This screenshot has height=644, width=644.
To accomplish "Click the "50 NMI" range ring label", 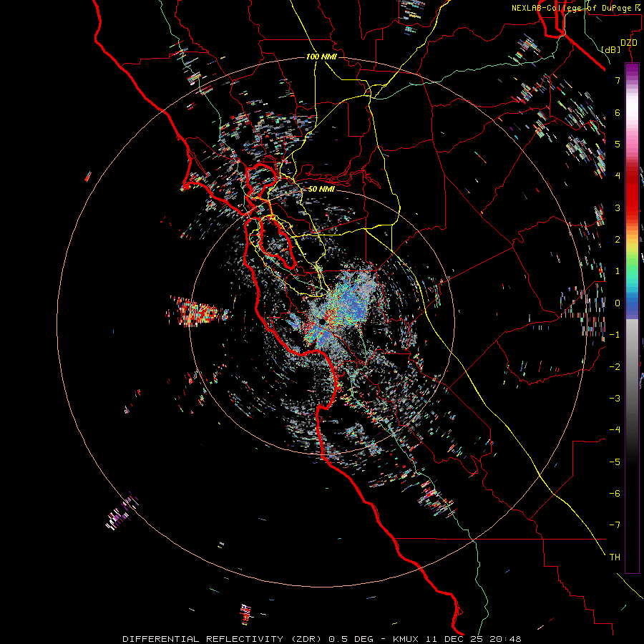I will point(321,189).
